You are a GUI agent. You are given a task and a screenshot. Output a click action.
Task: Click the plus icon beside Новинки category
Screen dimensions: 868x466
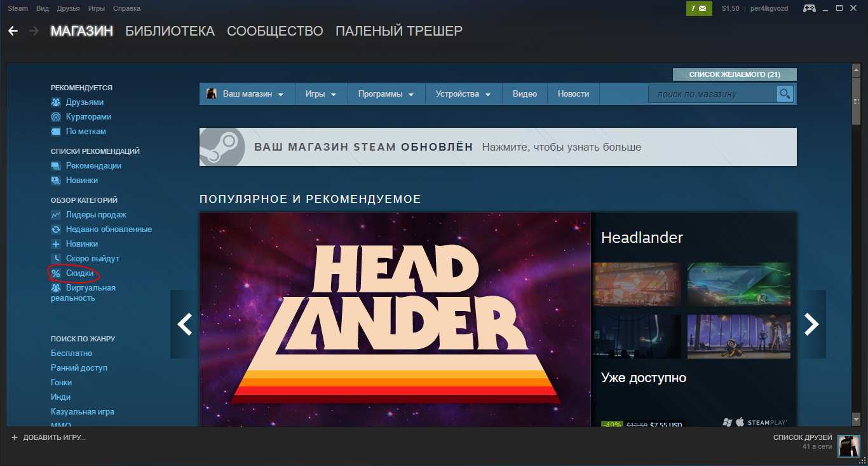coord(56,244)
